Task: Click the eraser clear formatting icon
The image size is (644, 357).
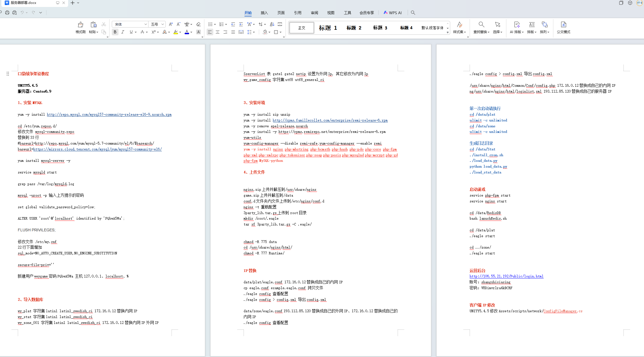Action: [198, 24]
